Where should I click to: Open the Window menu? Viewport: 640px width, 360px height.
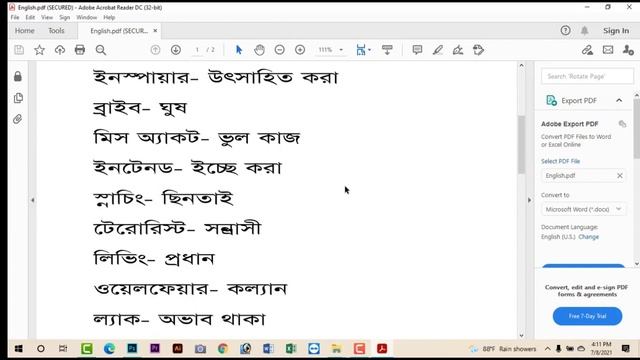click(87, 18)
